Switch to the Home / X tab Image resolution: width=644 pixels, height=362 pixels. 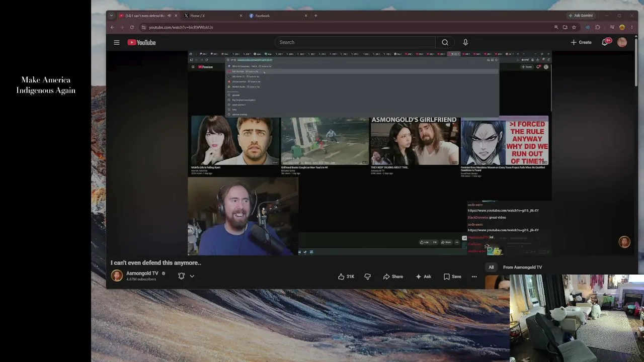click(x=213, y=16)
